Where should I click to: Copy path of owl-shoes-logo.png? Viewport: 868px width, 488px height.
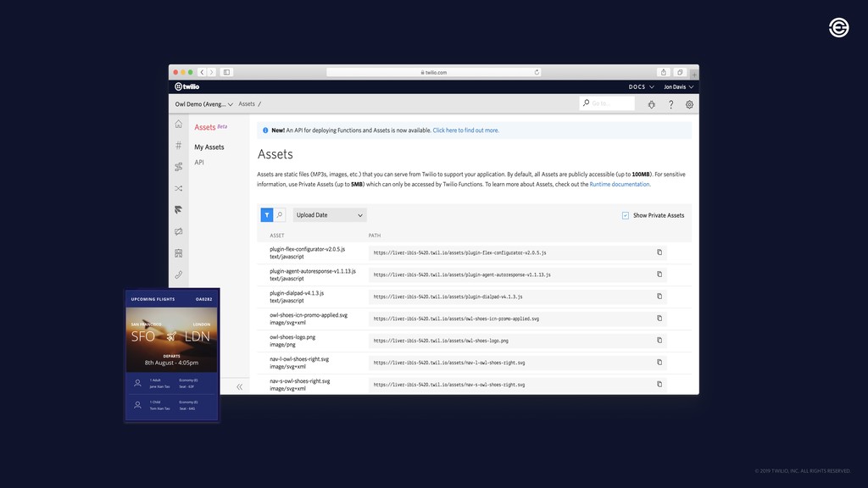click(659, 340)
